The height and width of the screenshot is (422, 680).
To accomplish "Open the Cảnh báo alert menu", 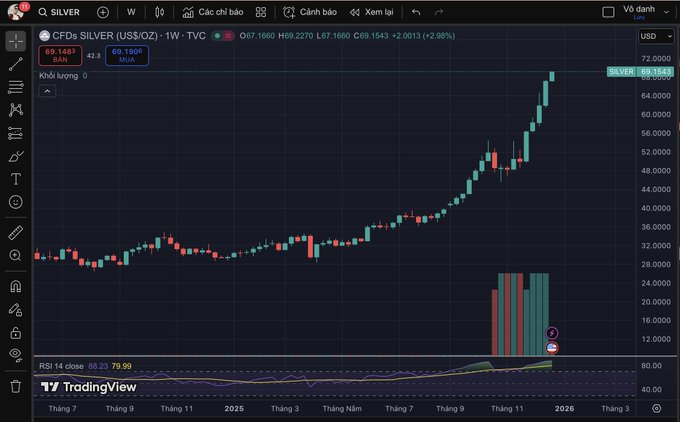I will click(x=308, y=12).
